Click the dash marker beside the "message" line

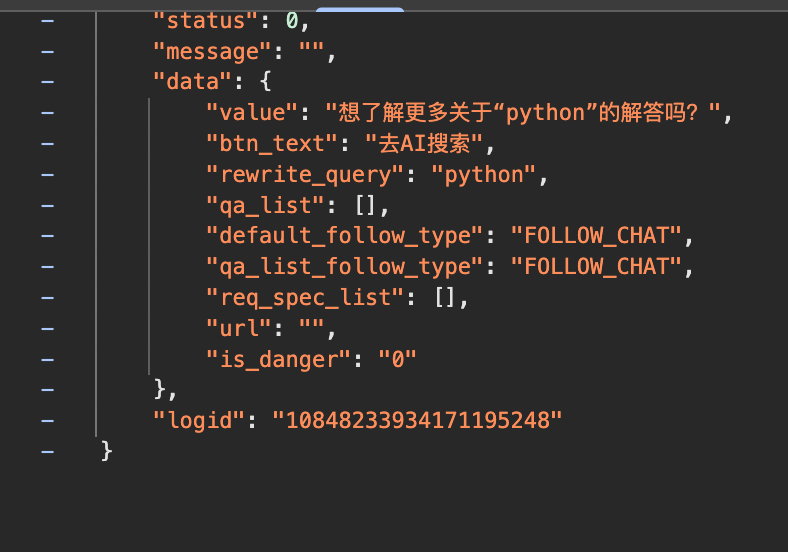(48, 51)
